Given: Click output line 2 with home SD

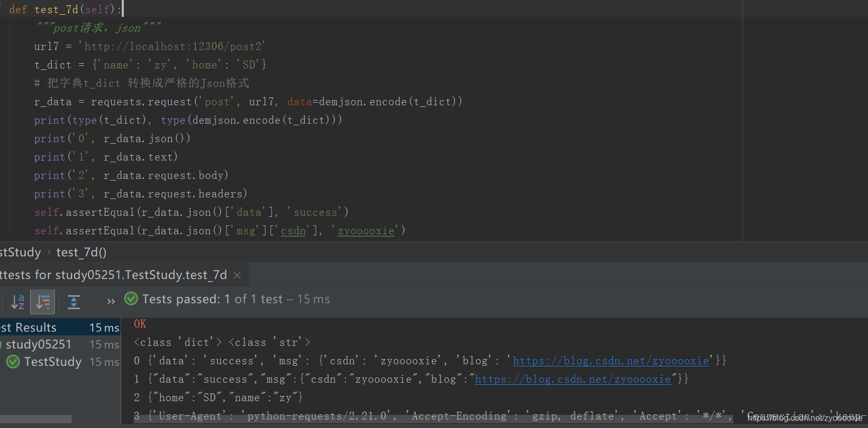Looking at the screenshot, I should coord(218,397).
